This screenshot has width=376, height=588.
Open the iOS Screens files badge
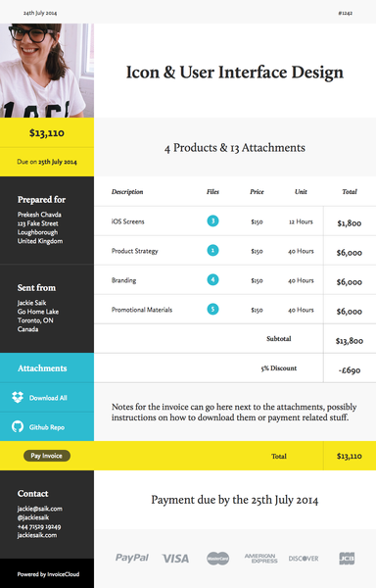point(212,220)
